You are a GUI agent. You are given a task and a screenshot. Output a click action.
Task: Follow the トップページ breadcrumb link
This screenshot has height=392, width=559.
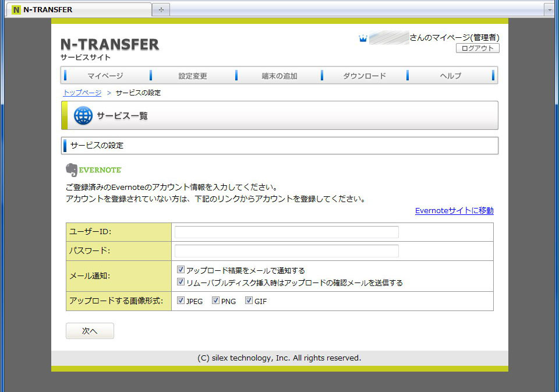[x=81, y=93]
